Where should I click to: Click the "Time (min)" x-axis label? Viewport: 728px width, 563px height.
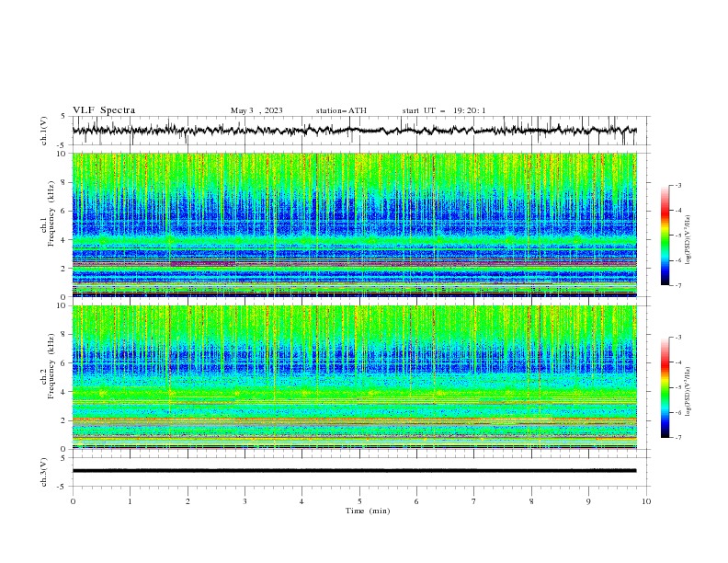pyautogui.click(x=368, y=511)
